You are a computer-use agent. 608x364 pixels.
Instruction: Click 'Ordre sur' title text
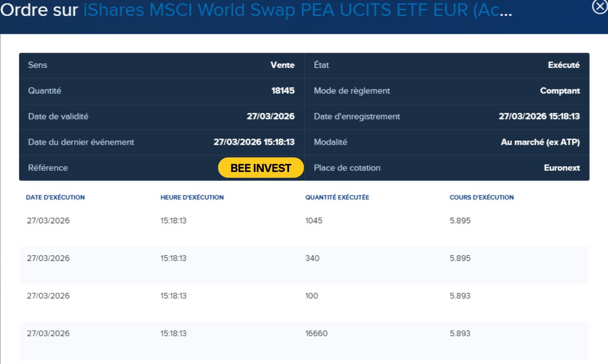point(39,10)
